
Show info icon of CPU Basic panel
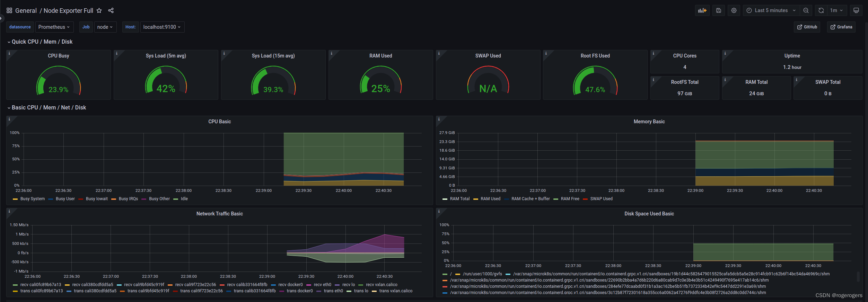point(9,119)
